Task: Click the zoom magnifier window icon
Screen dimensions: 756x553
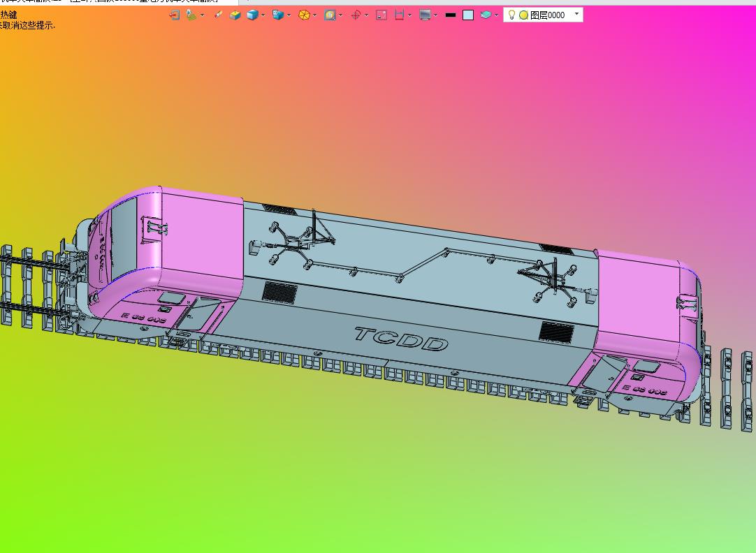Action: coord(330,15)
